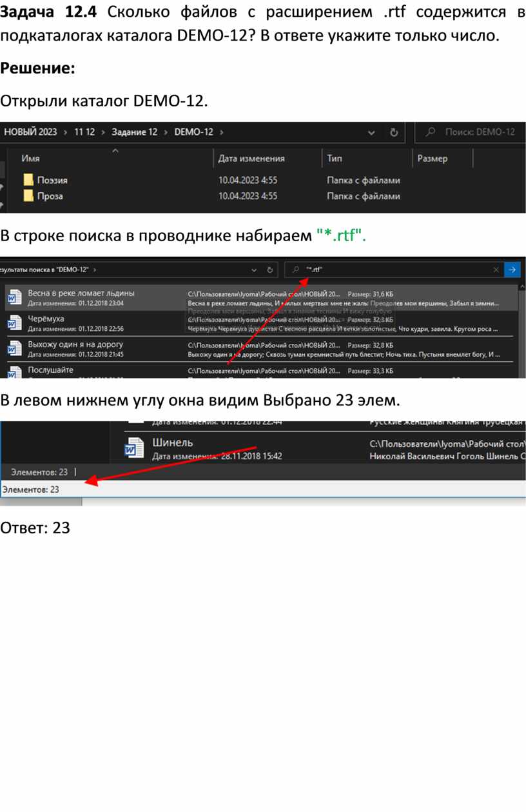The width and height of the screenshot is (526, 812).
Task: Sort by Дата изменения column header
Action: pos(251,159)
